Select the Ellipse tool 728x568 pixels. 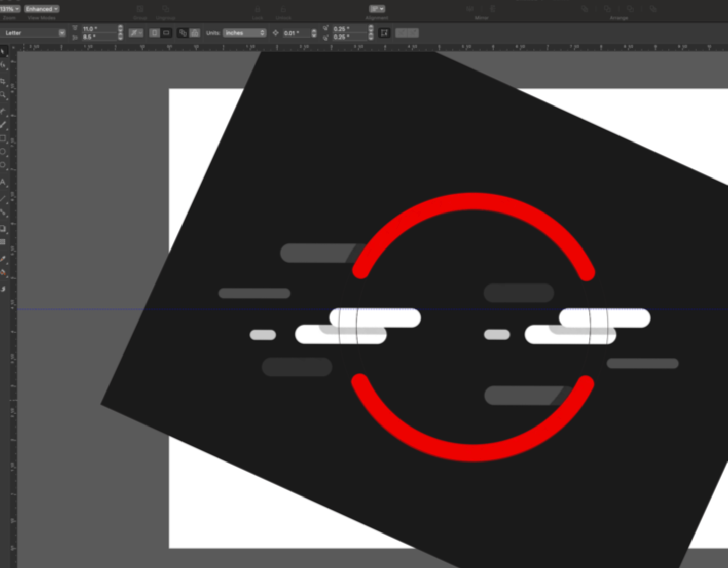coord(3,152)
